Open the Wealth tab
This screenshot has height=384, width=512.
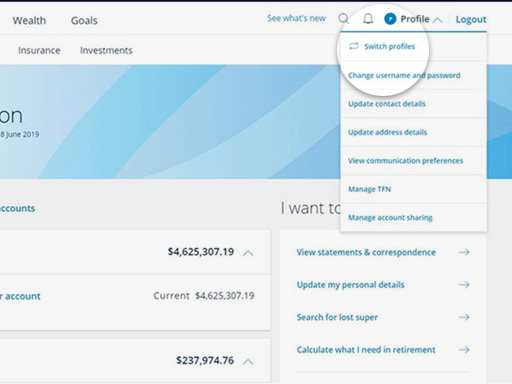coord(29,21)
